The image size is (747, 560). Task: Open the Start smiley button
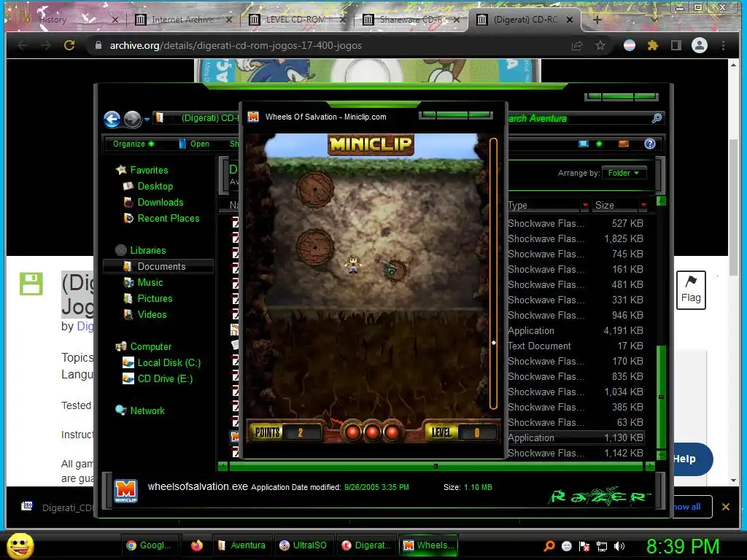coord(20,545)
